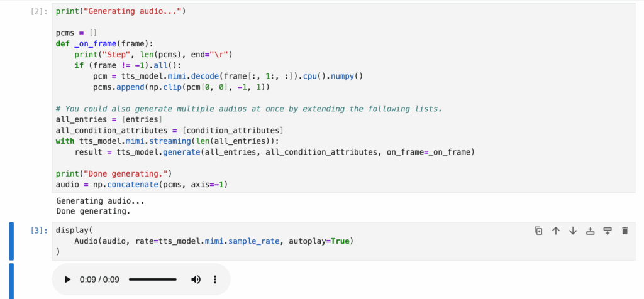Image resolution: width=644 pixels, height=299 pixels.
Task: Click the 'audio = np.concatenate' line
Action: point(142,185)
